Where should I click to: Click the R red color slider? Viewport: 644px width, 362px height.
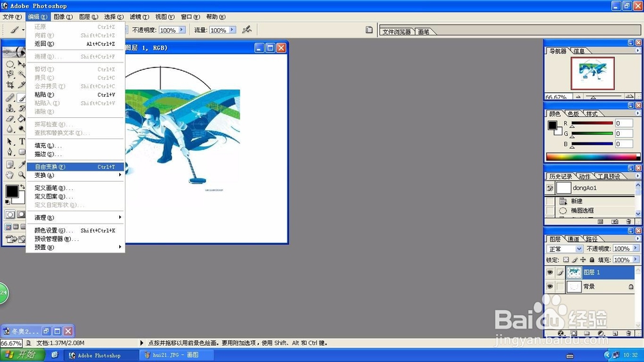[592, 123]
